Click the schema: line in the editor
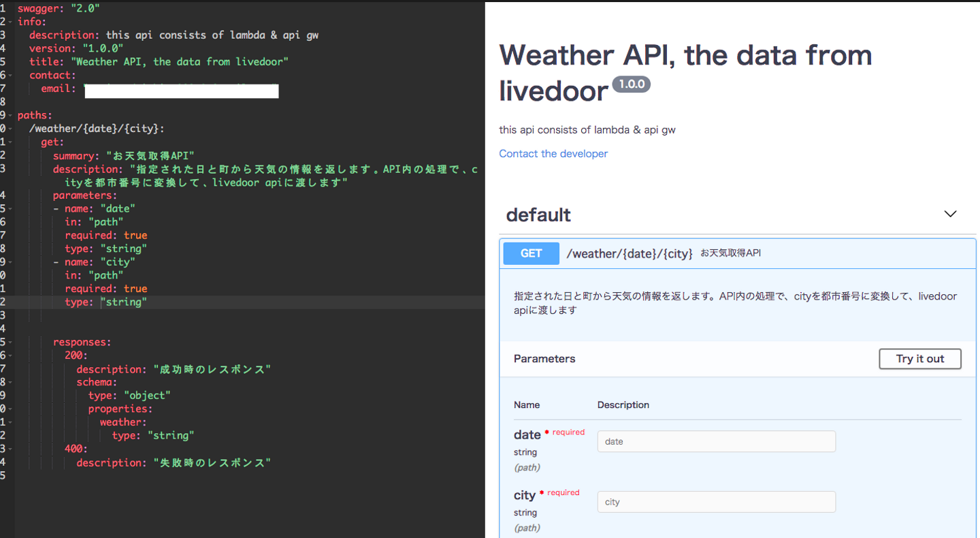The width and height of the screenshot is (980, 538). [97, 382]
